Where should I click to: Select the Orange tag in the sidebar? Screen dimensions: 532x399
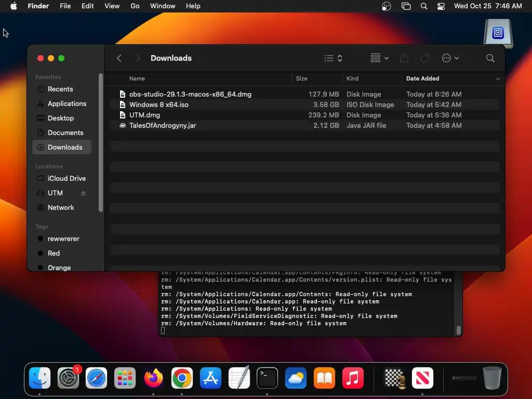tap(62, 268)
